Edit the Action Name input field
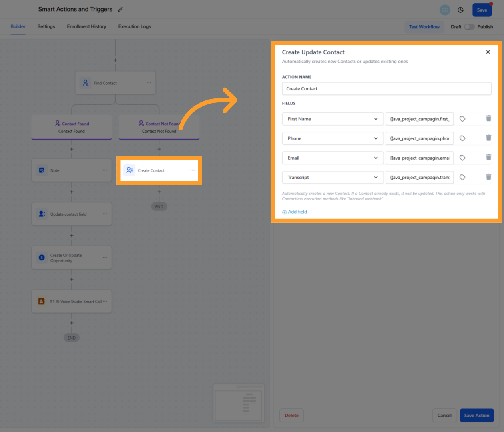504x432 pixels. pyautogui.click(x=387, y=88)
